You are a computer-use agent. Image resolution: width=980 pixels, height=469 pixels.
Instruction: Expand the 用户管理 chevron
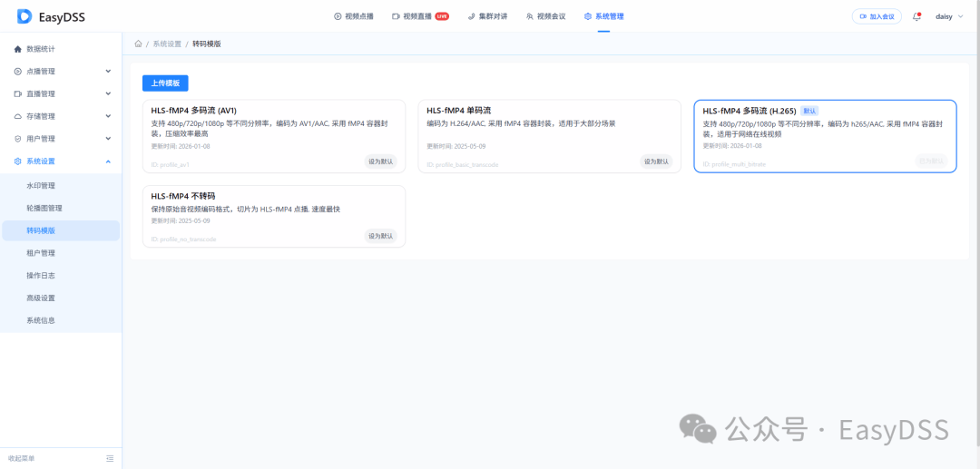point(108,139)
